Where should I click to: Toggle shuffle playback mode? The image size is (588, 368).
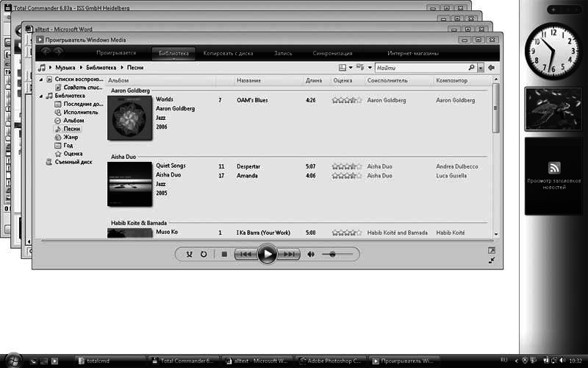[189, 254]
